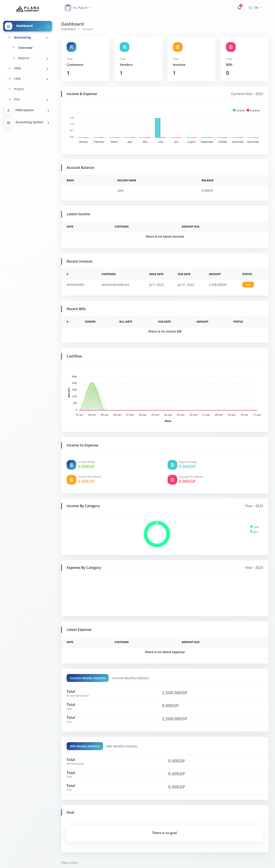Click the Total Vendors icon

(124, 47)
